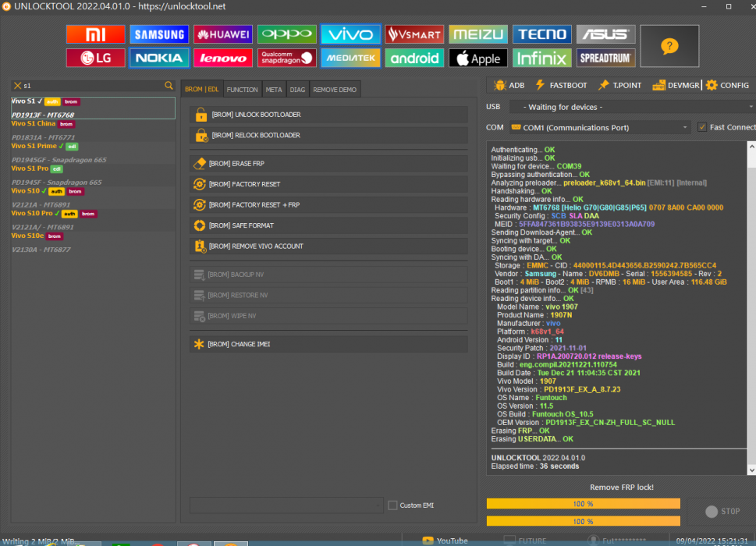Image resolution: width=756 pixels, height=546 pixels.
Task: Select Vivo S10 model
Action: 93,197
